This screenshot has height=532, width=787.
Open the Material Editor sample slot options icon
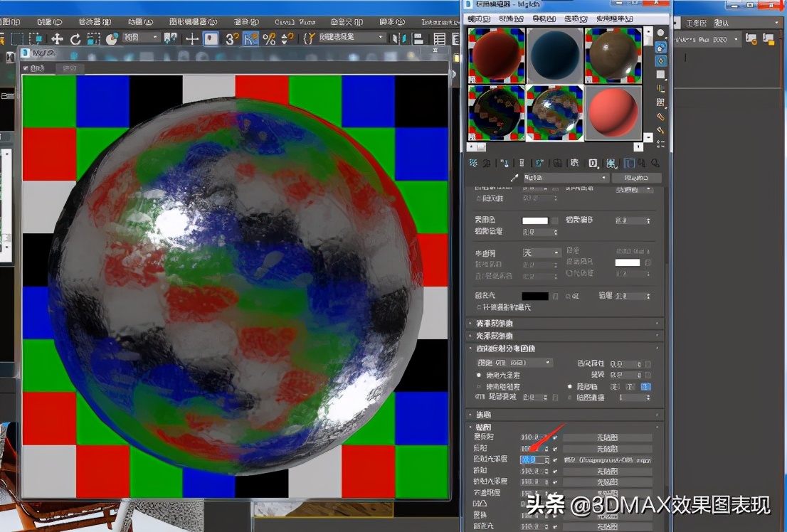tap(660, 117)
